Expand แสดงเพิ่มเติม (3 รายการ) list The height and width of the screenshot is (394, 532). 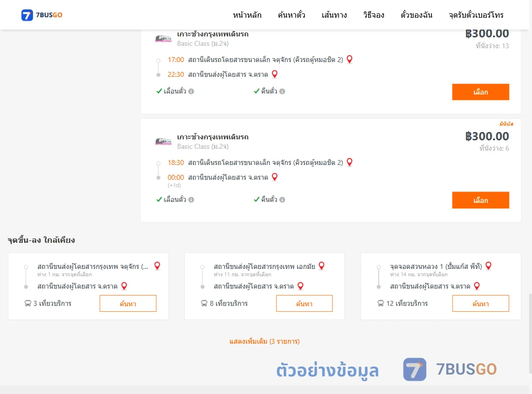tap(265, 341)
